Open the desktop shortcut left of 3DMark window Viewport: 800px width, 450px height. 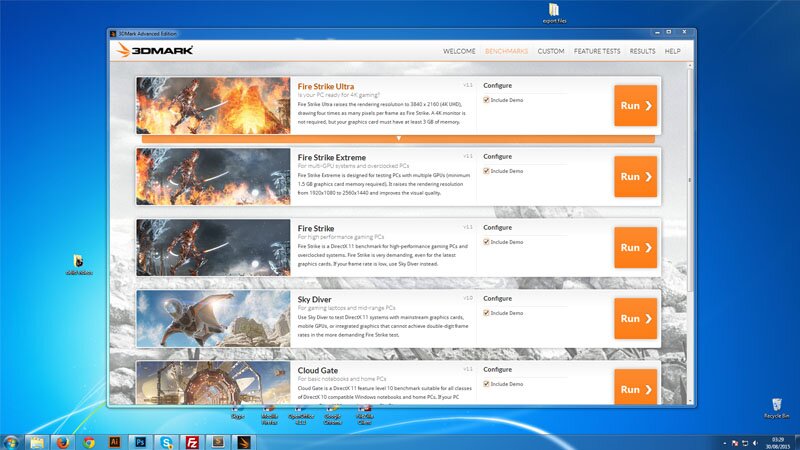(x=79, y=264)
